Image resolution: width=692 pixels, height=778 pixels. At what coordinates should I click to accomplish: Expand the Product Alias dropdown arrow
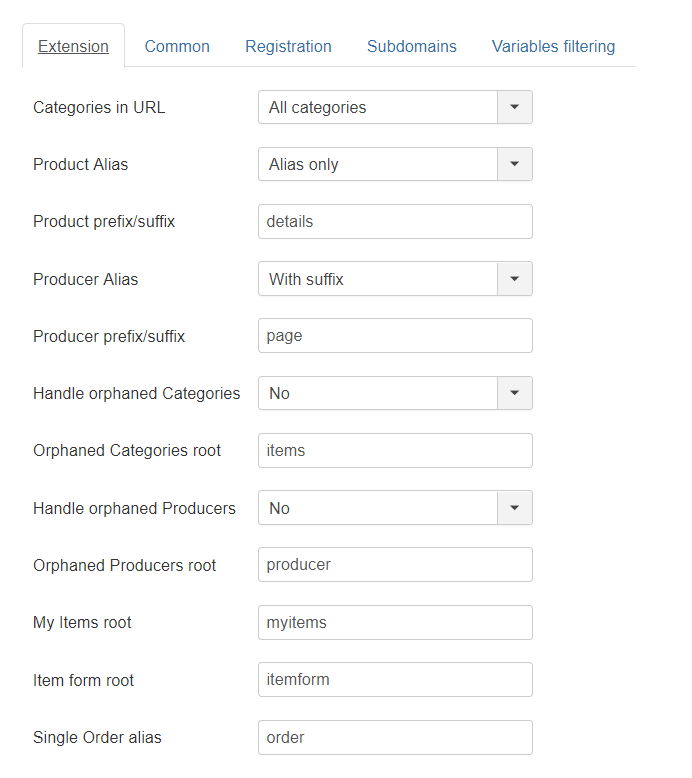click(514, 164)
